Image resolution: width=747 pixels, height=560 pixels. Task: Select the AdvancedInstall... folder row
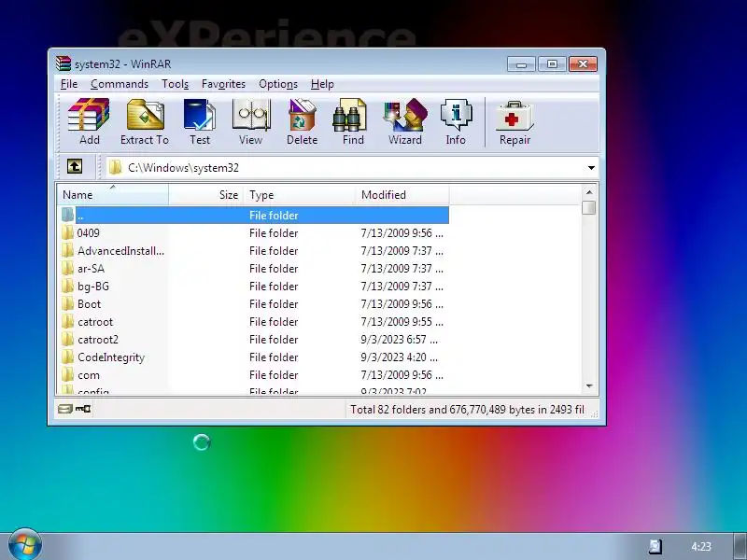[255, 250]
